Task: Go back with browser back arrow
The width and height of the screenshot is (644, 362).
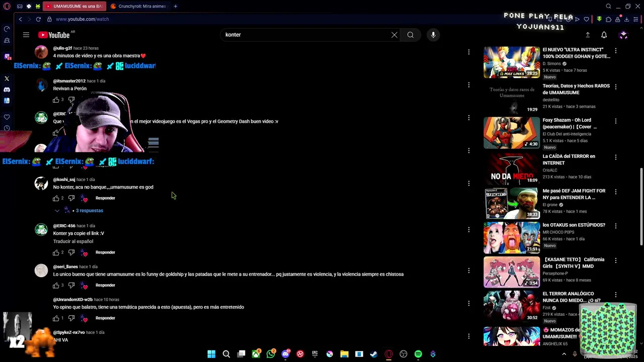Action: pyautogui.click(x=20, y=19)
